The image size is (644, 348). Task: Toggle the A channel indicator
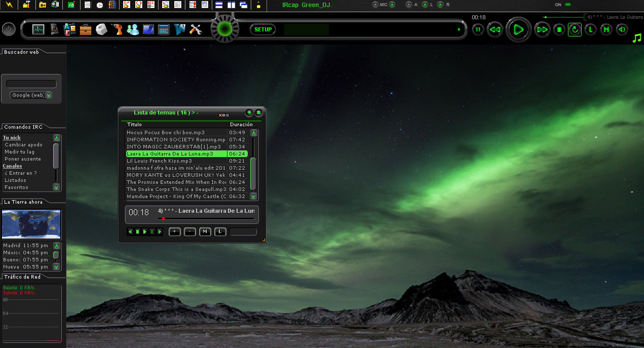click(x=409, y=5)
